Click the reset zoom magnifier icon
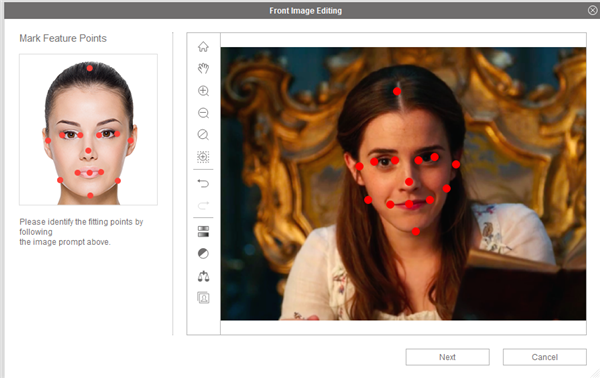The height and width of the screenshot is (378, 600). [x=203, y=135]
